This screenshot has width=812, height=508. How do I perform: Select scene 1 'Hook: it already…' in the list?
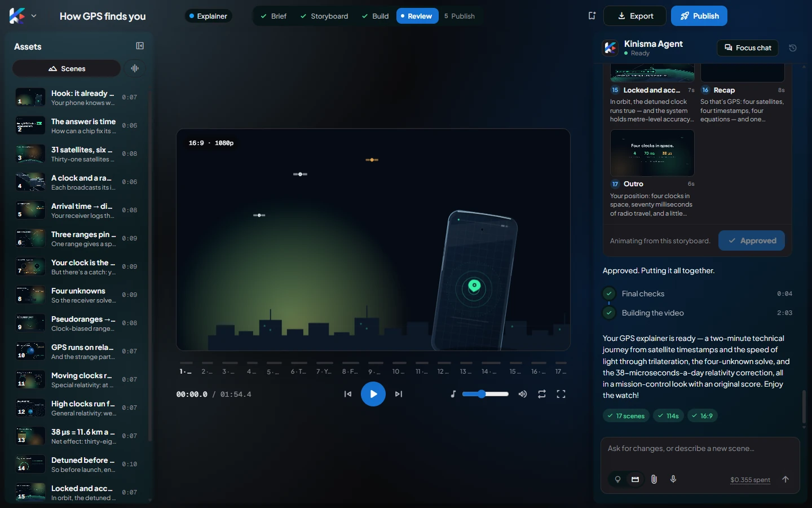click(x=76, y=97)
